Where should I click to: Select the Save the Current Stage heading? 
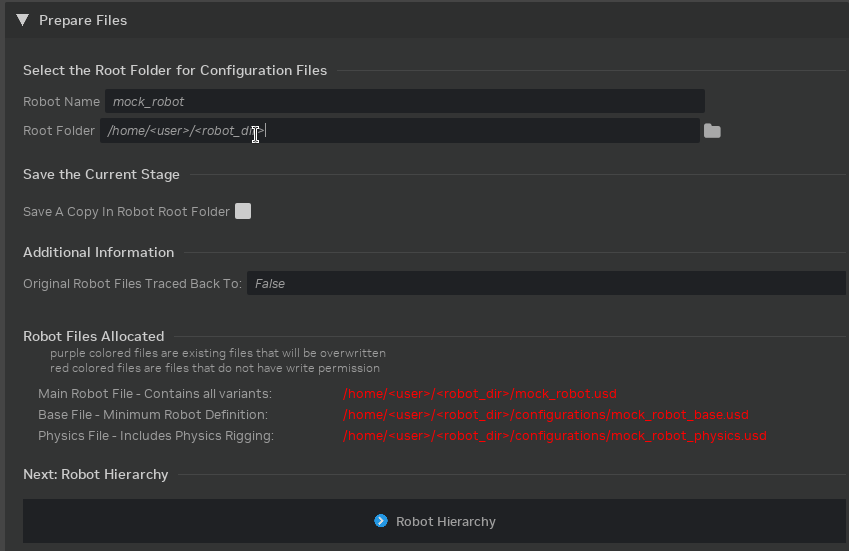click(x=101, y=174)
